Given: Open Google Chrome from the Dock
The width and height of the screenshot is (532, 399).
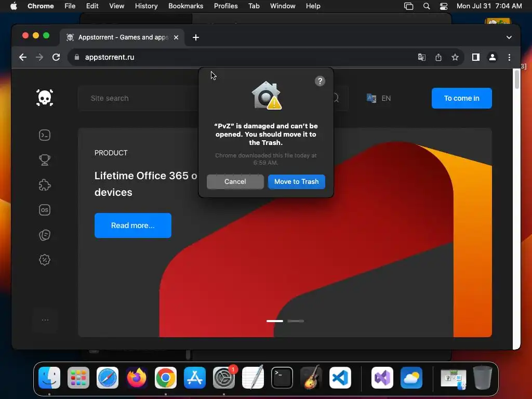Looking at the screenshot, I should [x=166, y=377].
